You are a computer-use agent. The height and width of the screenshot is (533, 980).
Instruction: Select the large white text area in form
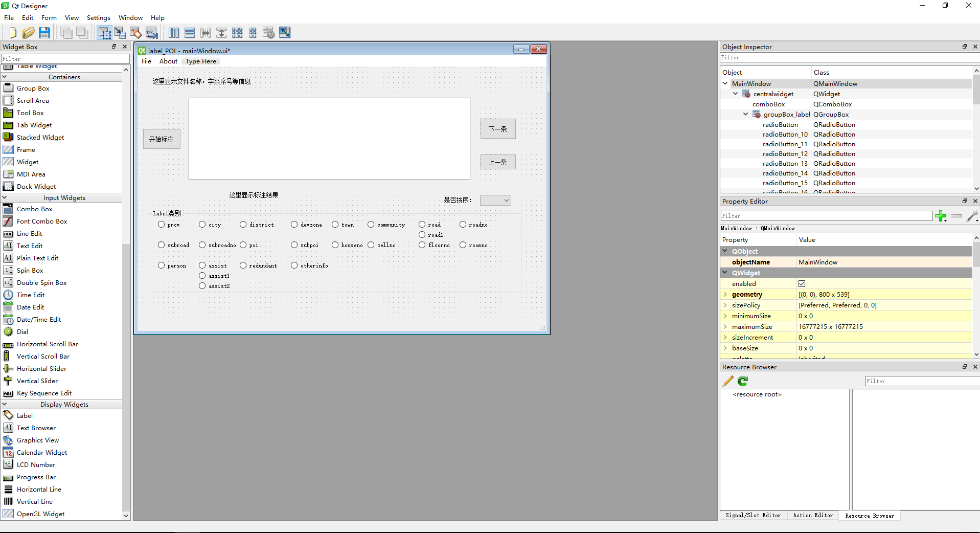click(x=329, y=139)
